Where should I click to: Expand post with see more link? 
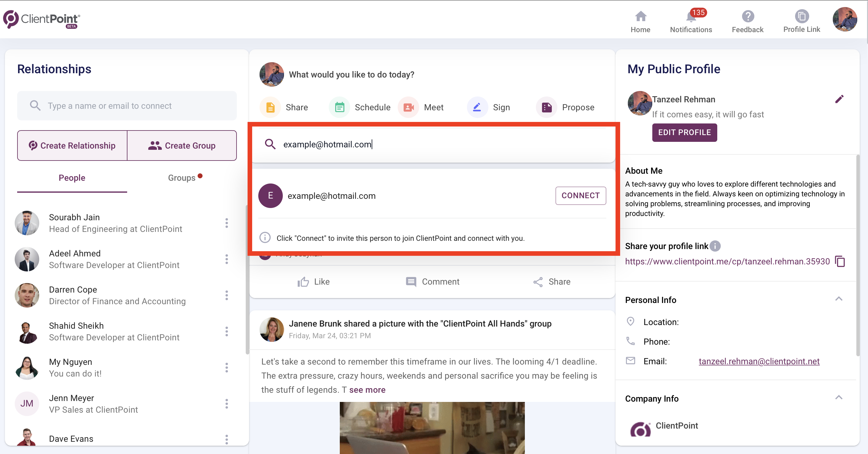click(367, 390)
